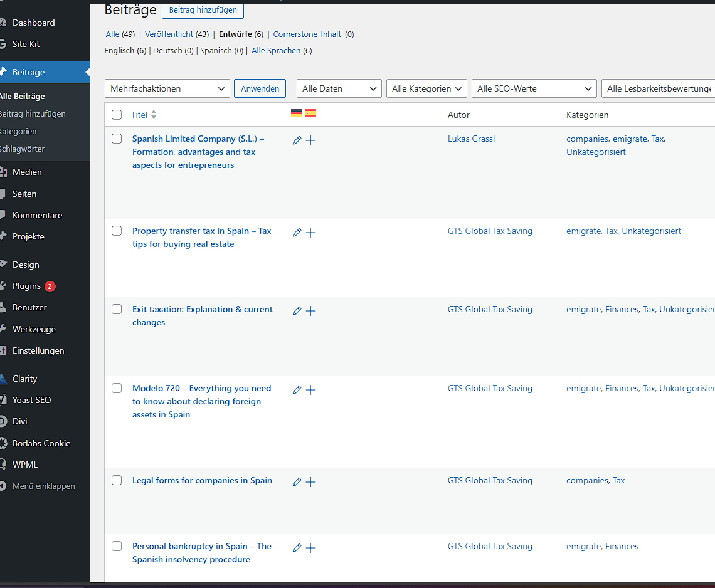
Task: Check the Spanish Limited Company post checkbox
Action: click(117, 139)
